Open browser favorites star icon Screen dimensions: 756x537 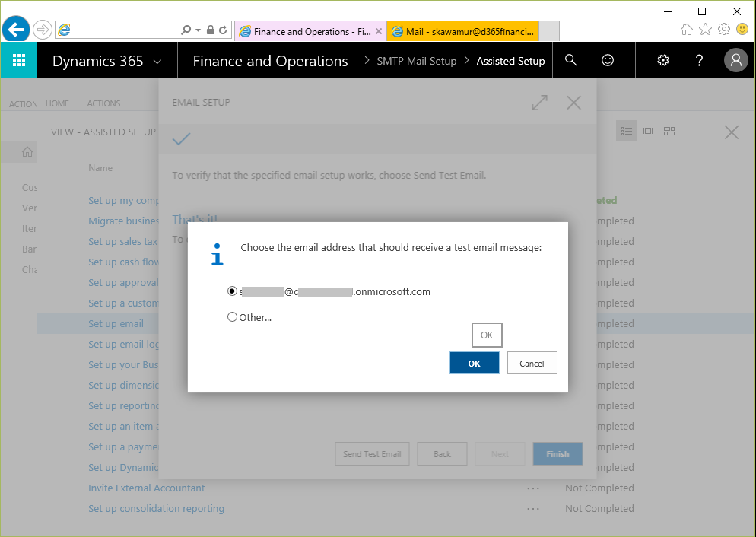(705, 30)
